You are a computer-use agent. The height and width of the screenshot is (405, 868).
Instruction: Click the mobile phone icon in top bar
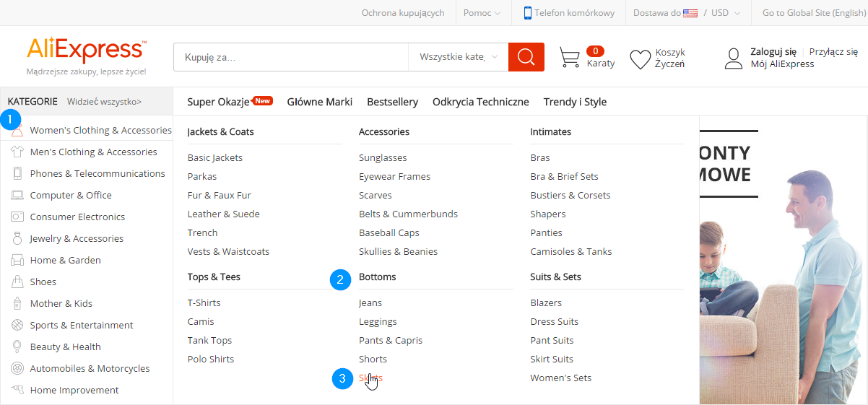coord(528,13)
